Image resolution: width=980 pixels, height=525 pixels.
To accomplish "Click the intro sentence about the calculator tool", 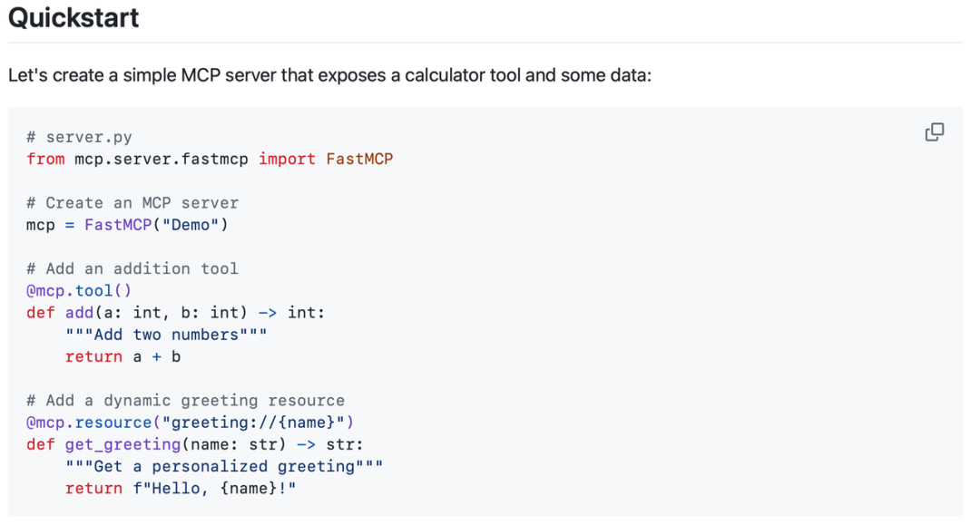I will click(329, 75).
